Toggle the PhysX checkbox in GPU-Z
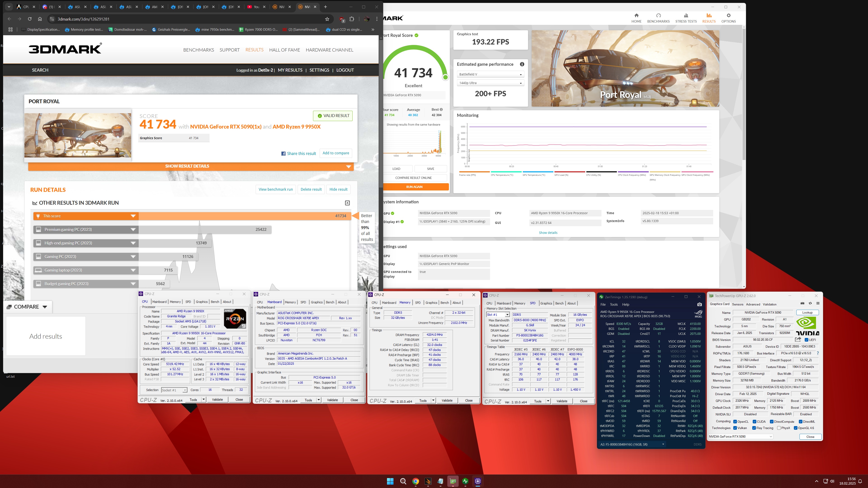 coord(779,428)
